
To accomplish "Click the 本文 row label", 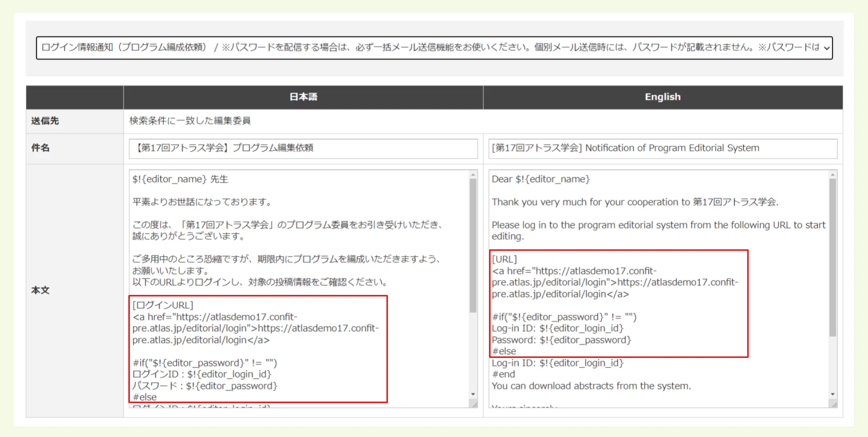I will pos(40,291).
